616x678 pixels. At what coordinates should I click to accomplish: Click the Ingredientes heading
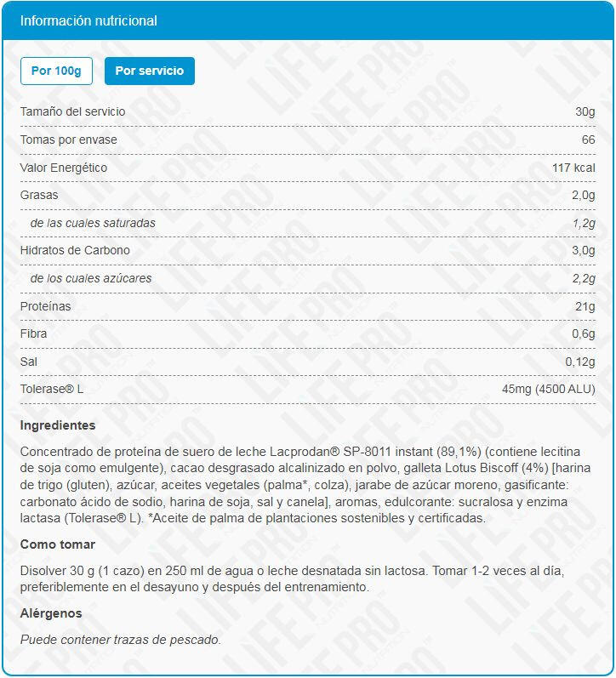tap(58, 425)
